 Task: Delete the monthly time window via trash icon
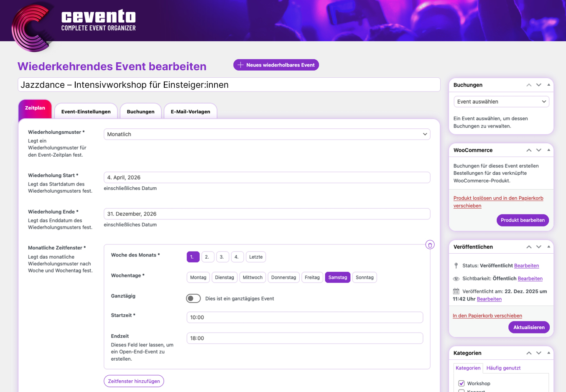pos(430,245)
